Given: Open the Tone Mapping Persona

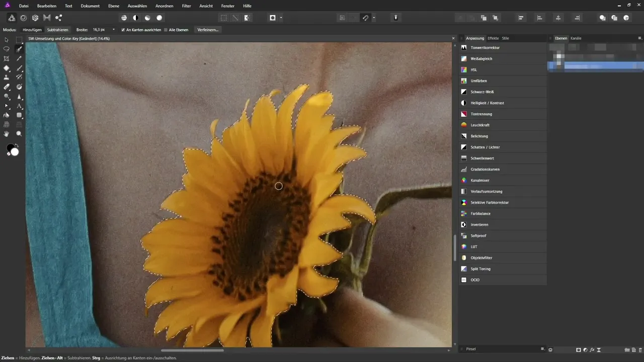Looking at the screenshot, I should 47,18.
